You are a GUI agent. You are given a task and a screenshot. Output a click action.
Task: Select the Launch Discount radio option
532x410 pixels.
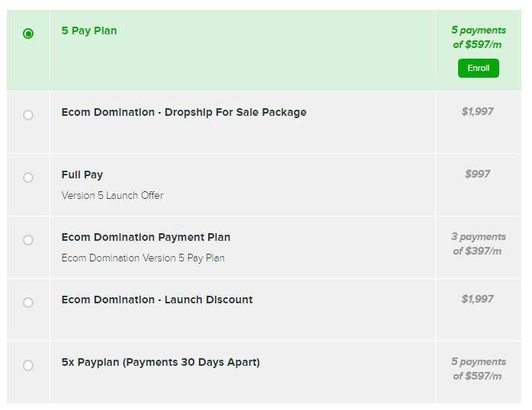[x=28, y=303]
